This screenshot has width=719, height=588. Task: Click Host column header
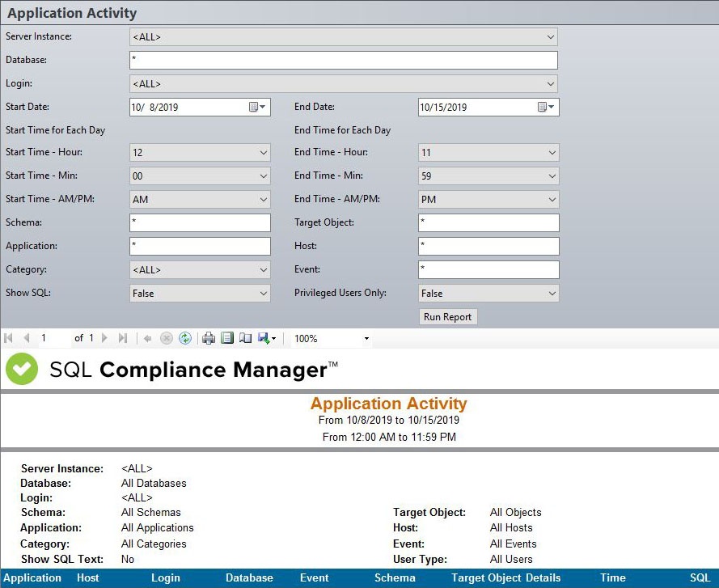87,578
